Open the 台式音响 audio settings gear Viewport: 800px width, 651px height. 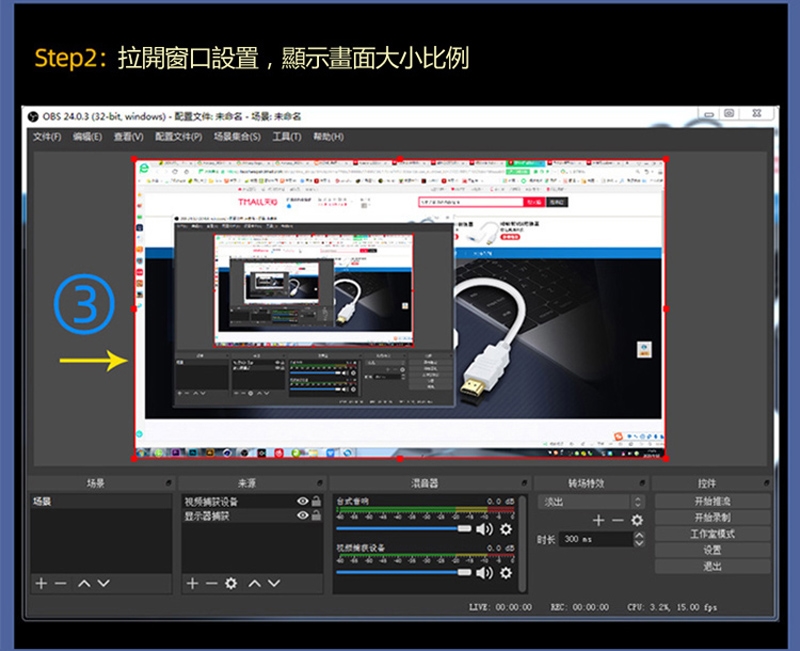click(x=506, y=528)
